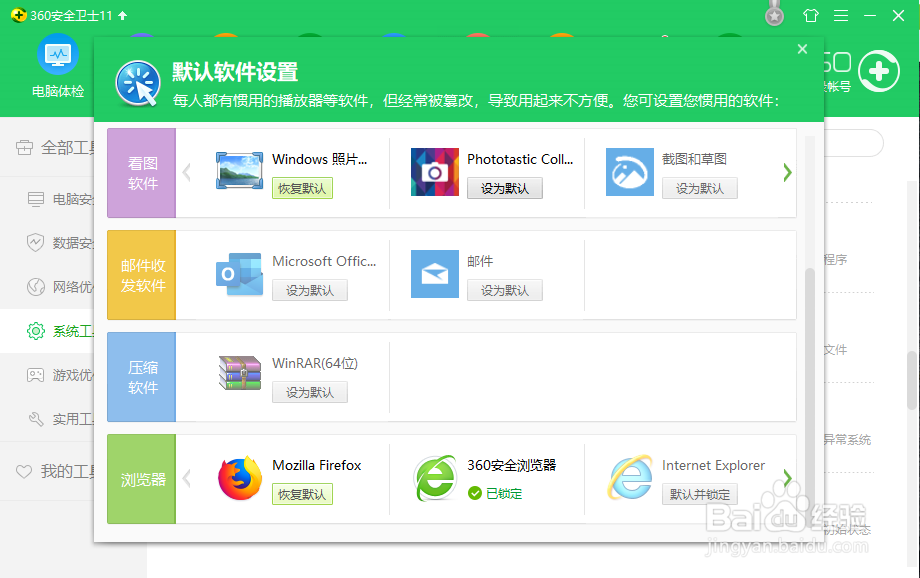Select the WinRAR archive app icon

pyautogui.click(x=239, y=371)
